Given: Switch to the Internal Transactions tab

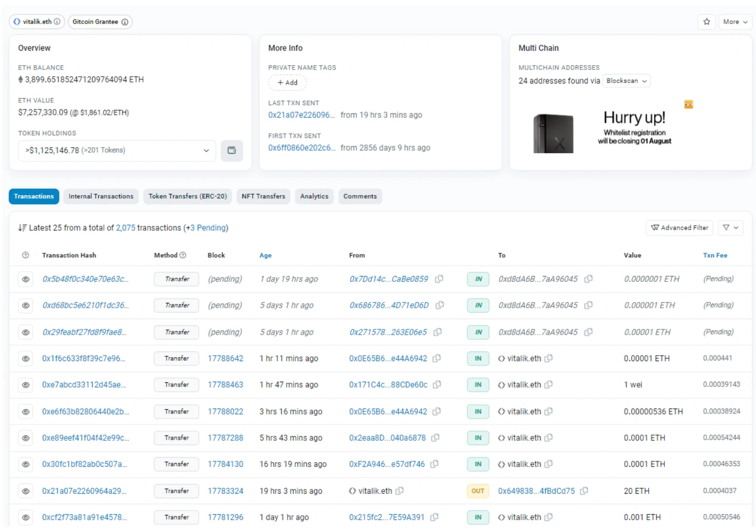Looking at the screenshot, I should click(x=101, y=197).
